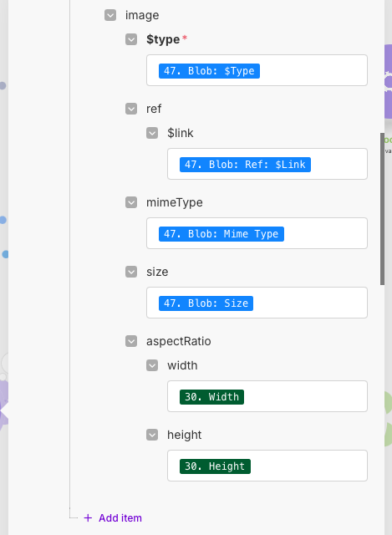Image resolution: width=392 pixels, height=535 pixels.
Task: Select the '30. Height' pill
Action: [215, 466]
